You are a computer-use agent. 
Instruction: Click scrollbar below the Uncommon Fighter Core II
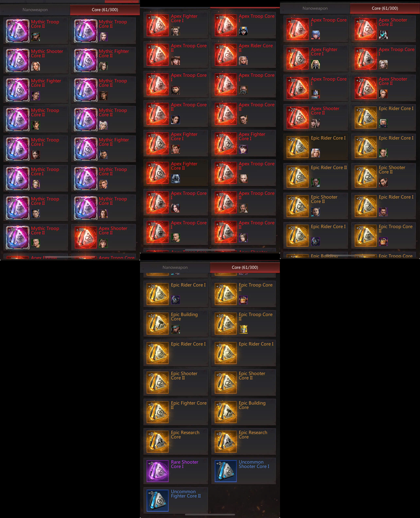click(x=210, y=515)
